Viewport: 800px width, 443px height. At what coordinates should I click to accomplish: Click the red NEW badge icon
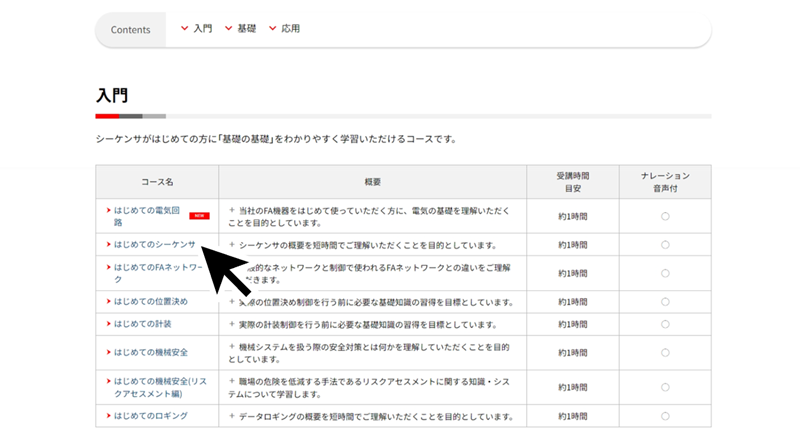tap(200, 215)
